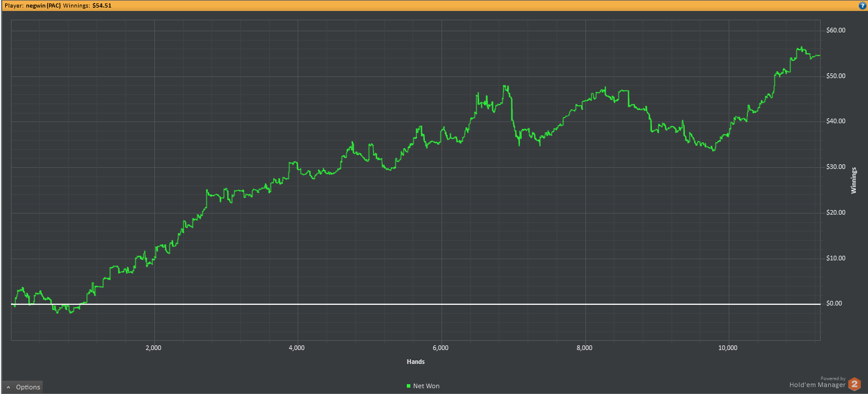
Task: Select the $40.00 axis label
Action: [x=836, y=121]
